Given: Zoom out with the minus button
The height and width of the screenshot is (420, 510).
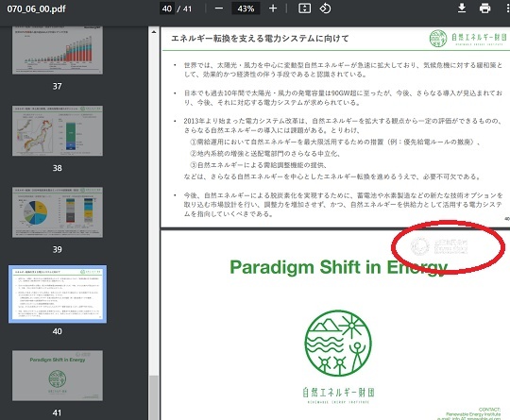Looking at the screenshot, I should click(219, 8).
